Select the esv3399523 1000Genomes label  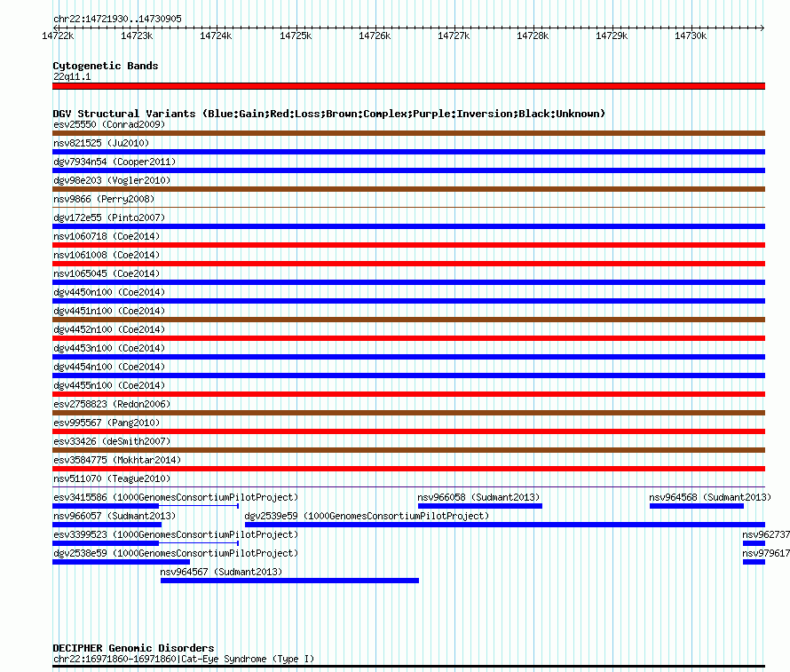(176, 534)
